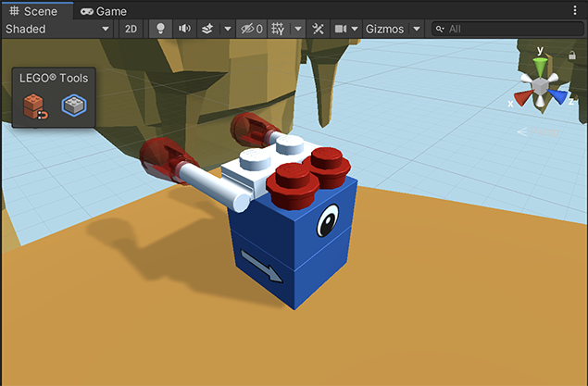The height and width of the screenshot is (386, 588).
Task: Toggle scene audio speaker icon
Action: 184,29
